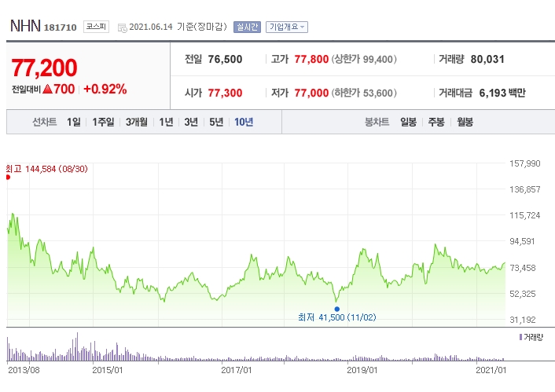
Task: Switch to 일봉 daily candle chart
Action: tap(408, 122)
